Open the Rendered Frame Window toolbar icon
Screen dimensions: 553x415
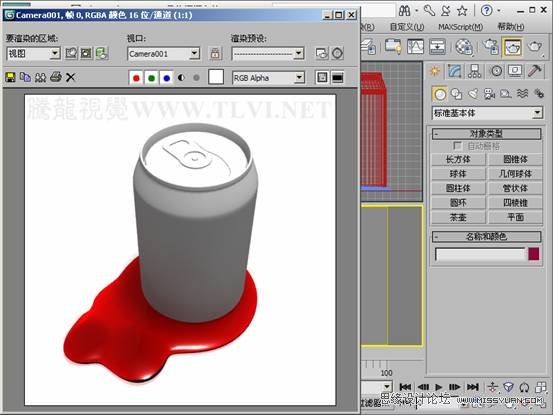coord(512,47)
